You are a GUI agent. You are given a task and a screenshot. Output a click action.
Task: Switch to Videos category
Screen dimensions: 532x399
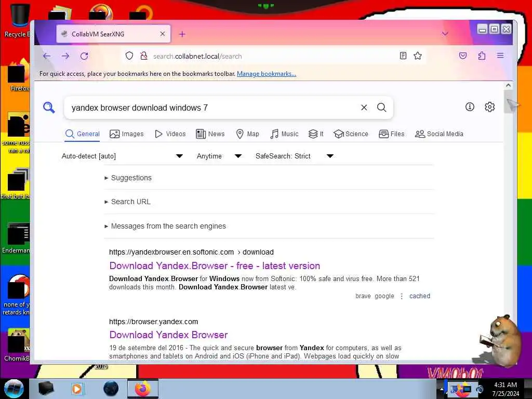(170, 134)
